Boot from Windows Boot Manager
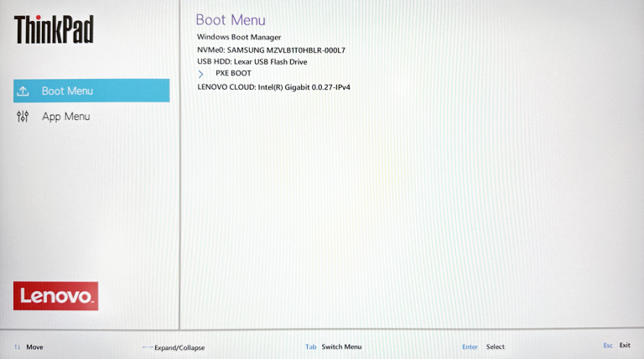 [239, 38]
